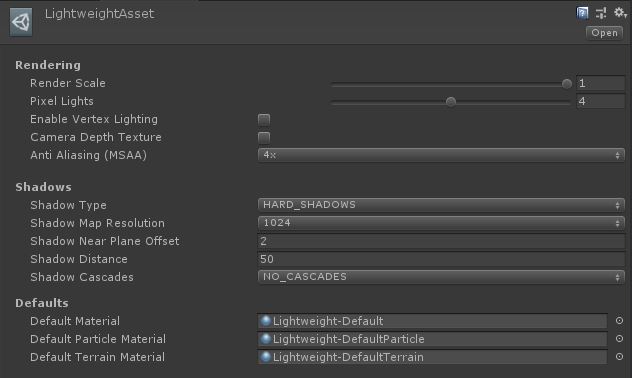Click the Shadow Distance label
The image size is (632, 378).
point(79,259)
